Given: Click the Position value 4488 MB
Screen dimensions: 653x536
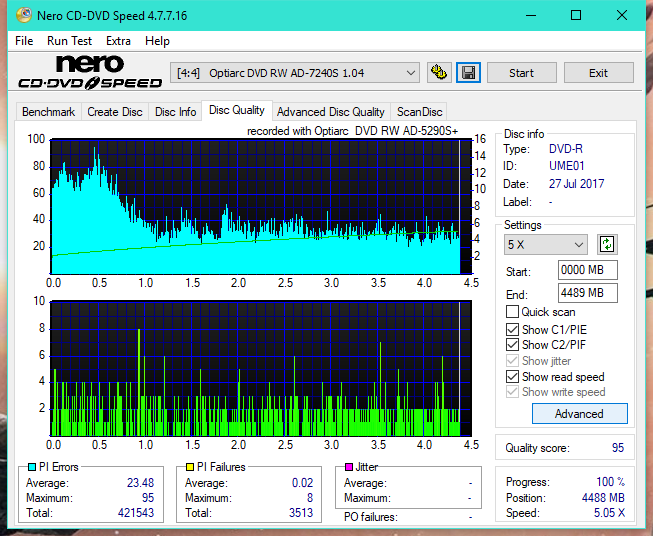Looking at the screenshot, I should click(603, 498).
